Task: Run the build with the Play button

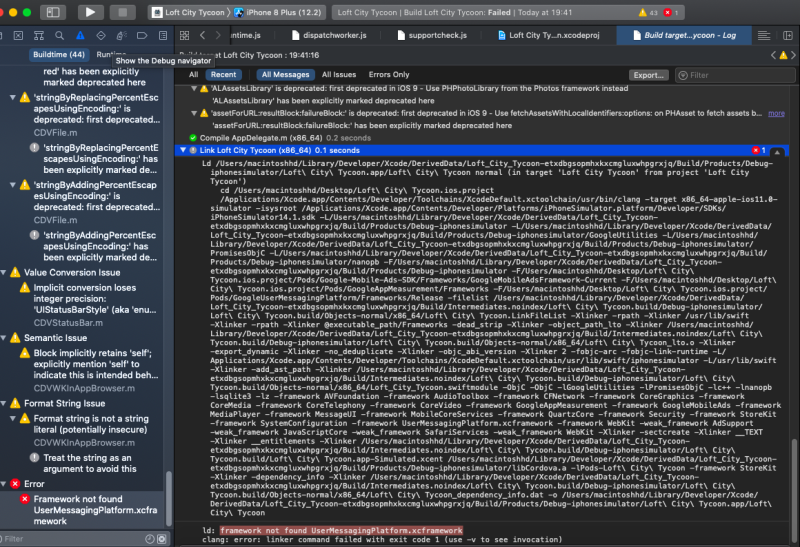Action: 90,12
